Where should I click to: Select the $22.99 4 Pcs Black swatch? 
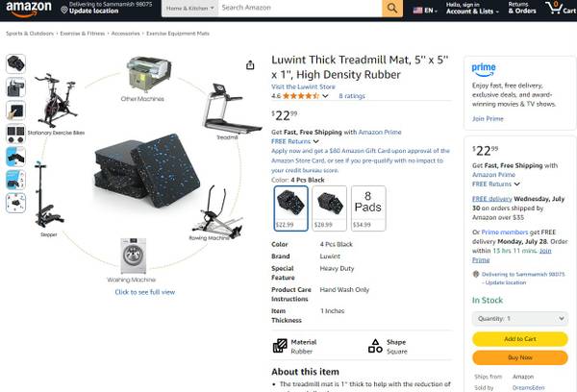tap(290, 208)
